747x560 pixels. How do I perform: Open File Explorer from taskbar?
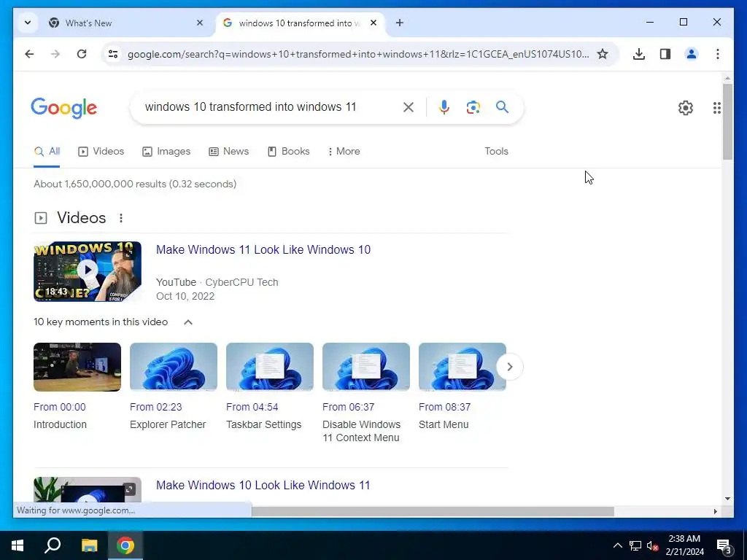[89, 545]
